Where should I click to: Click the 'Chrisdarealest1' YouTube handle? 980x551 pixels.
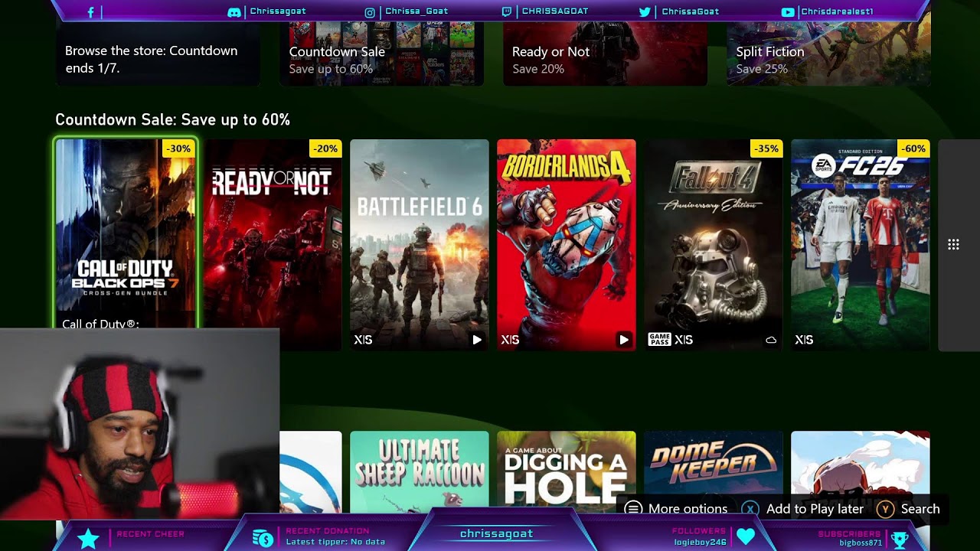837,11
